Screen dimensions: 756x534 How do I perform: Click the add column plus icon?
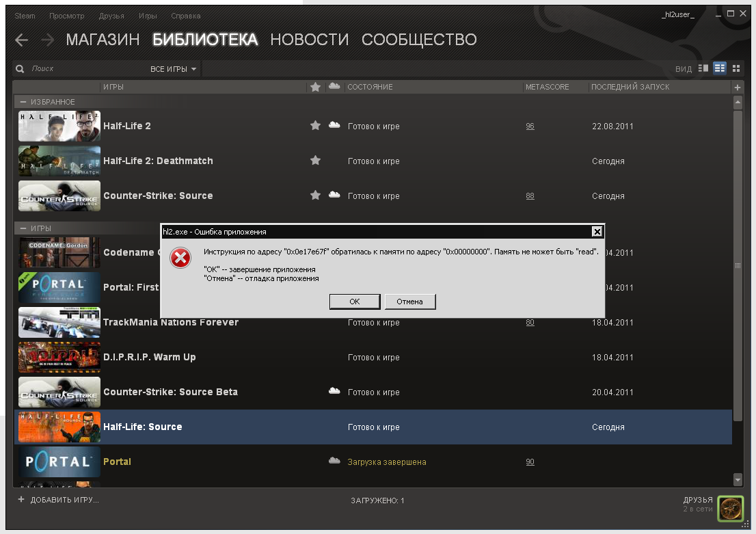pos(737,88)
